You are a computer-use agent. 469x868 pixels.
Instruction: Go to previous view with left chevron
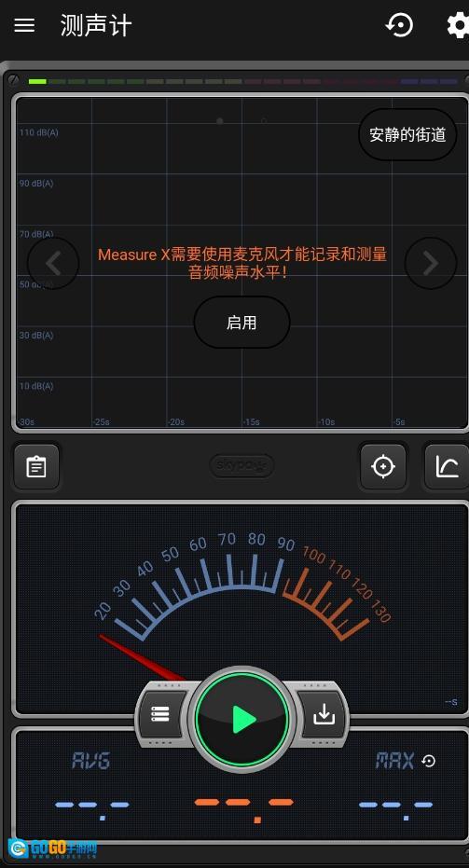click(x=53, y=264)
